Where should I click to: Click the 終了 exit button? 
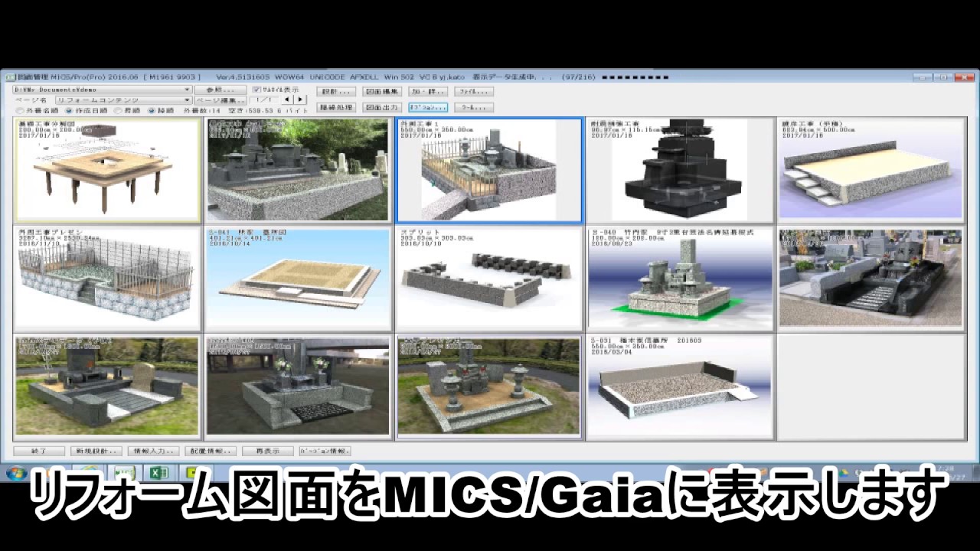click(x=39, y=452)
